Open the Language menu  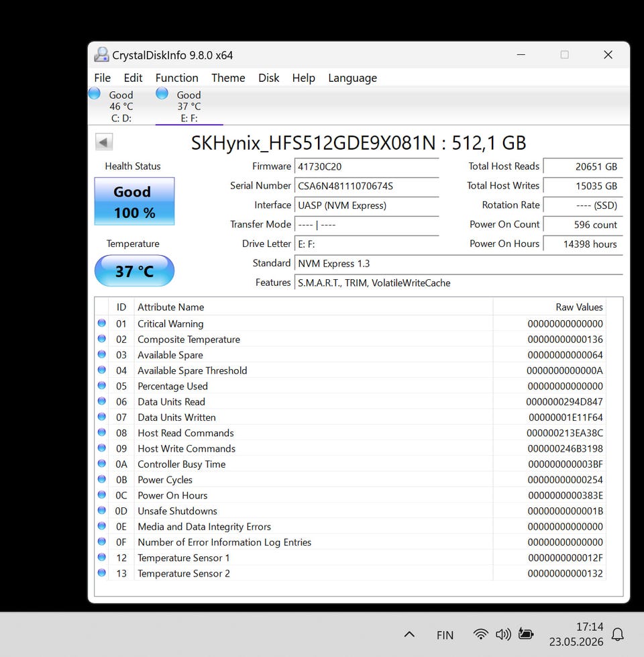(353, 78)
